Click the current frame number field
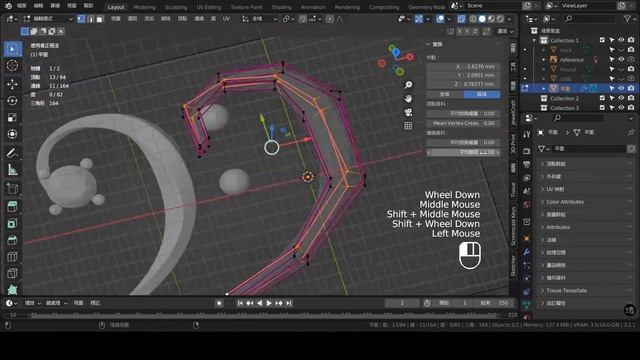Image resolution: width=640 pixels, height=360 pixels. pyautogui.click(x=402, y=303)
